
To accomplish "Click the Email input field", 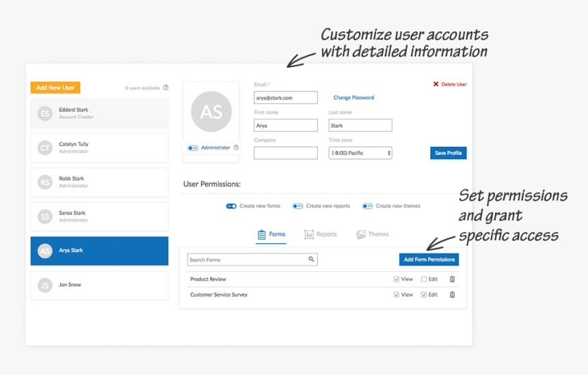I will point(286,98).
